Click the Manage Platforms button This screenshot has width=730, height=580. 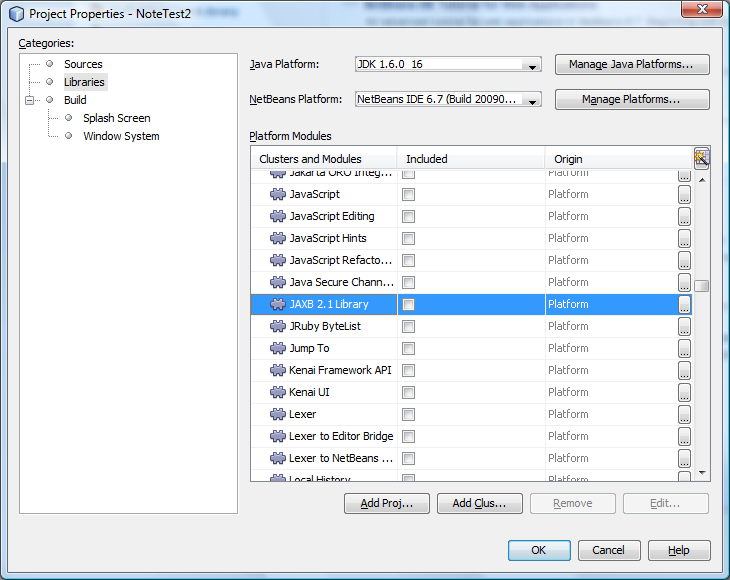(632, 99)
